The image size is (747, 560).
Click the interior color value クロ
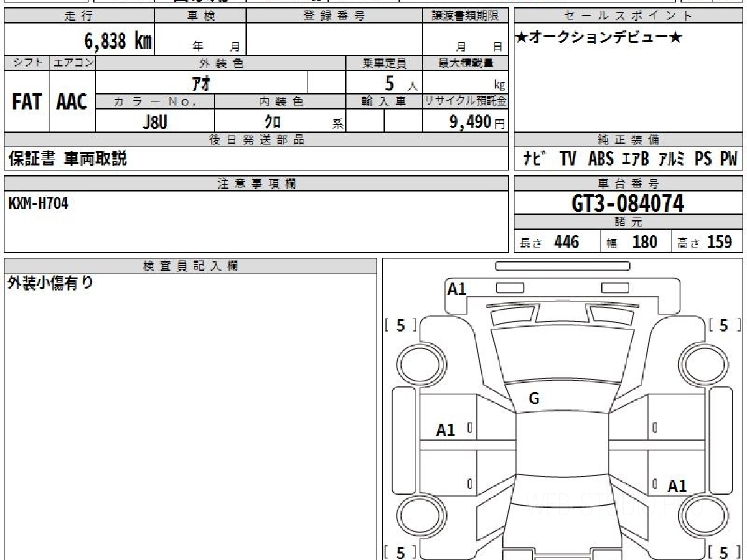pos(273,122)
